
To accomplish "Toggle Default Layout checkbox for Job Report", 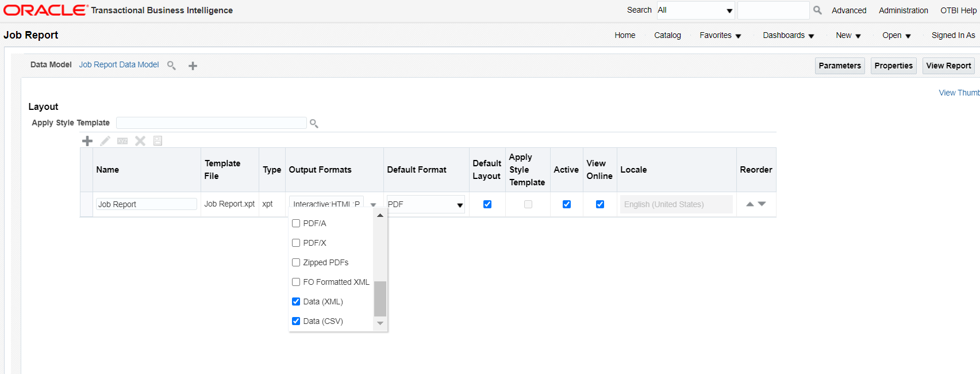I will [x=487, y=204].
